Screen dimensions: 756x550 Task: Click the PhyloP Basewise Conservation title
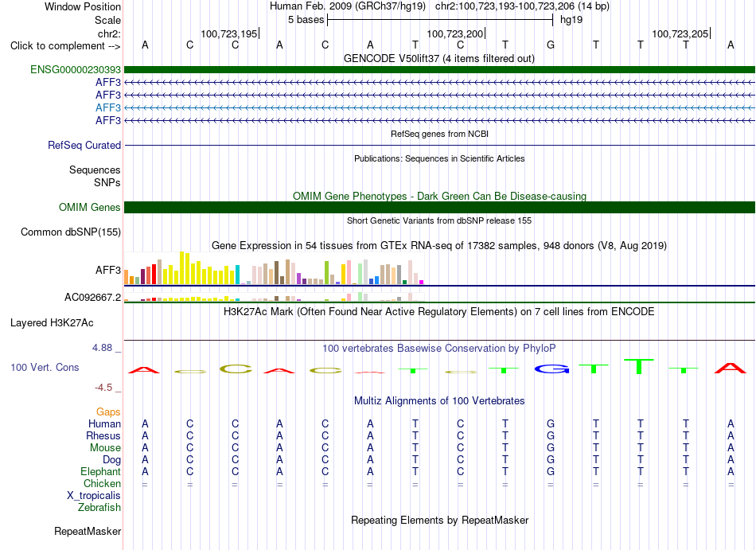pyautogui.click(x=438, y=348)
